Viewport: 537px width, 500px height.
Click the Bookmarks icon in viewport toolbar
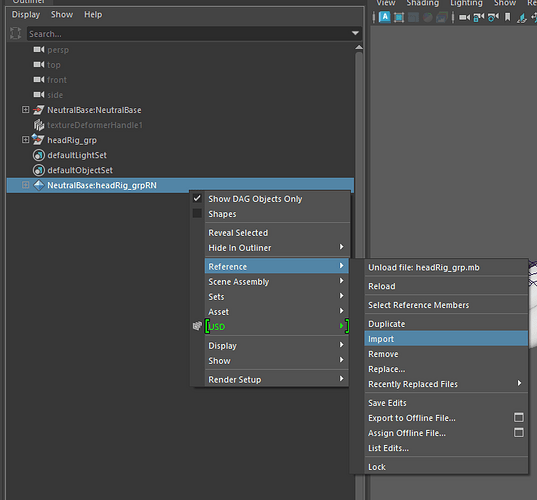[508, 17]
